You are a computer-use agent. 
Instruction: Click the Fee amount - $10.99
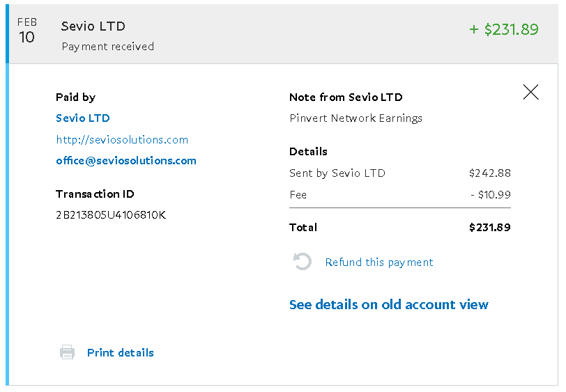pos(491,194)
